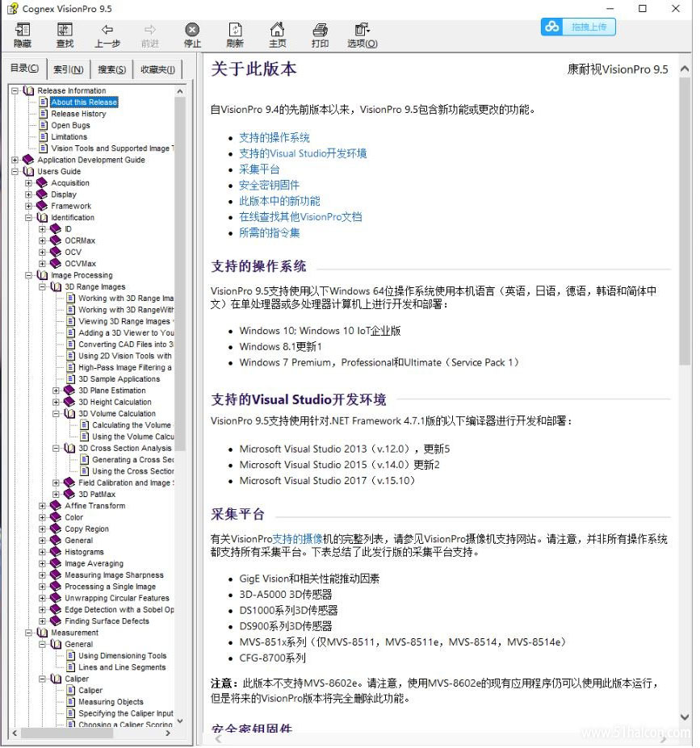Collapse the Identification tree node
The height and width of the screenshot is (748, 700).
point(28,218)
